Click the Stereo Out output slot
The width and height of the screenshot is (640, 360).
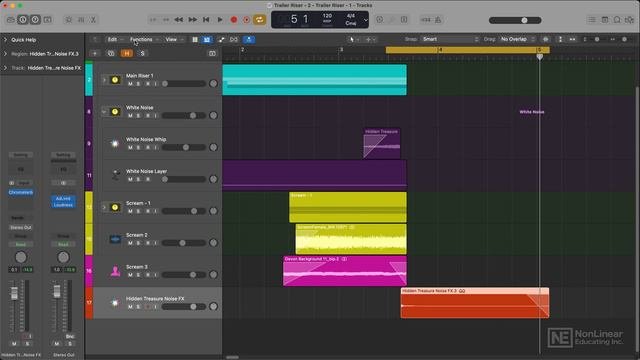pos(21,227)
